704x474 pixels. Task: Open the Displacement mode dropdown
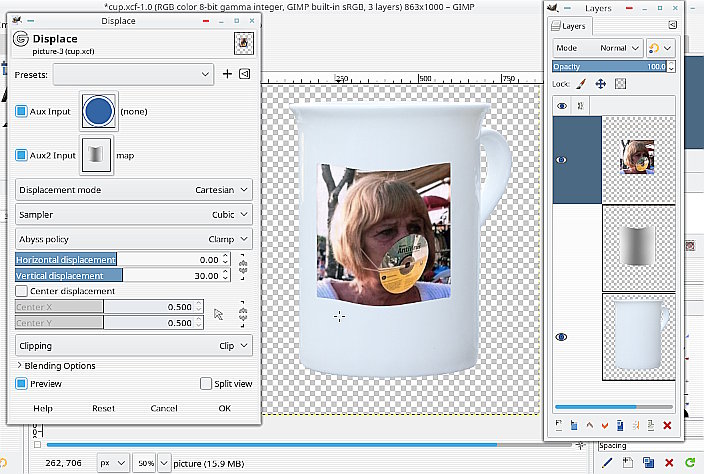pyautogui.click(x=133, y=189)
